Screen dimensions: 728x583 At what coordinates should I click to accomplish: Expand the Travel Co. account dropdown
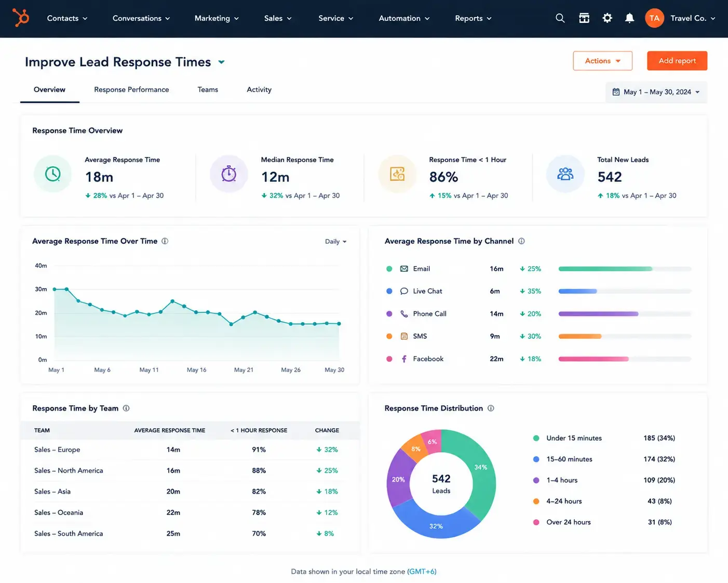tap(693, 18)
